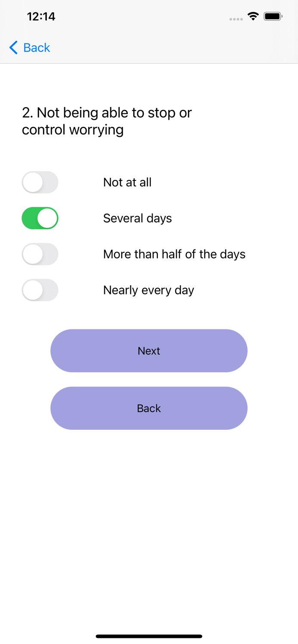Tap the 'Nearly every day' text label

[148, 290]
